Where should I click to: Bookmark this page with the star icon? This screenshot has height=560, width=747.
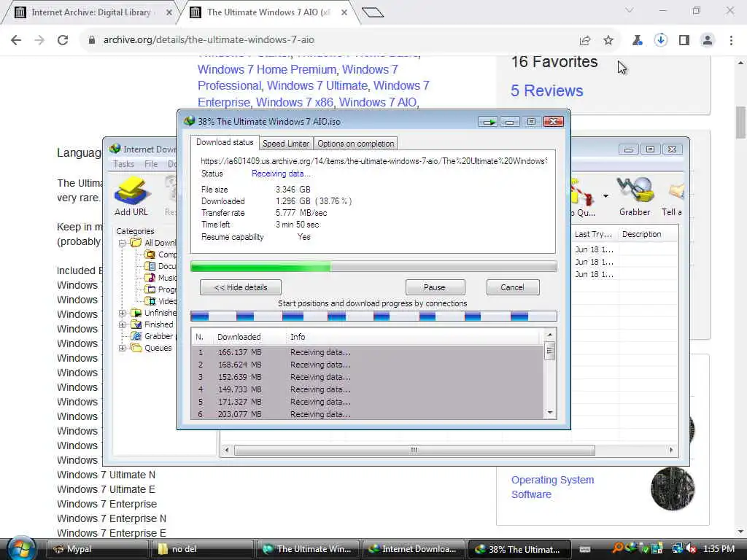pos(608,40)
